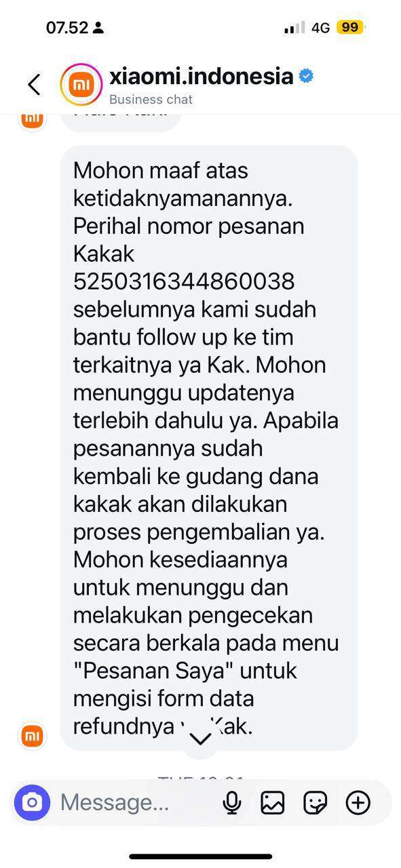This screenshot has height=868, width=401.
Task: Open the sticker picker icon
Action: click(x=316, y=803)
